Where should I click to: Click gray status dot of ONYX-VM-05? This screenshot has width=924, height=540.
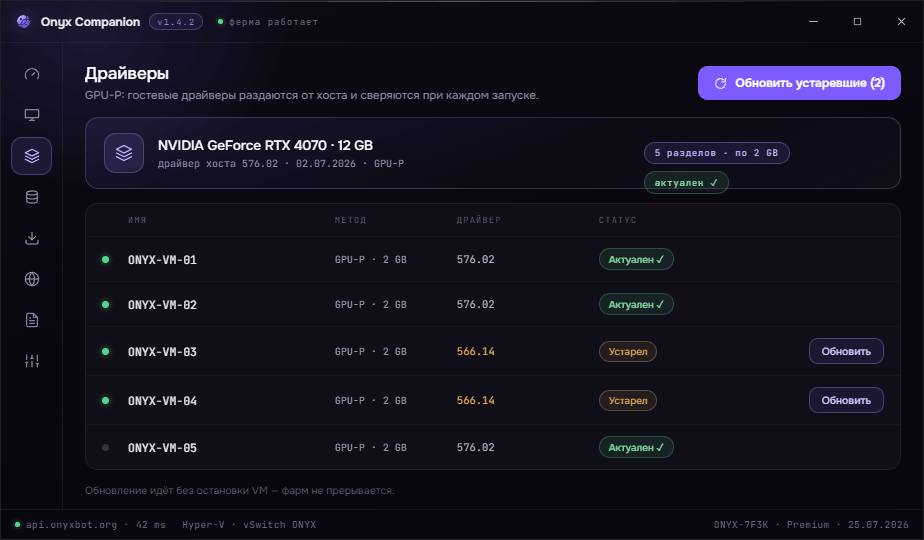[105, 447]
